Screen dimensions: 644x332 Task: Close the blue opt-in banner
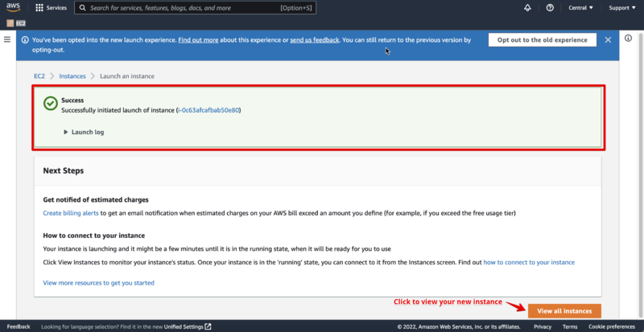click(x=609, y=40)
